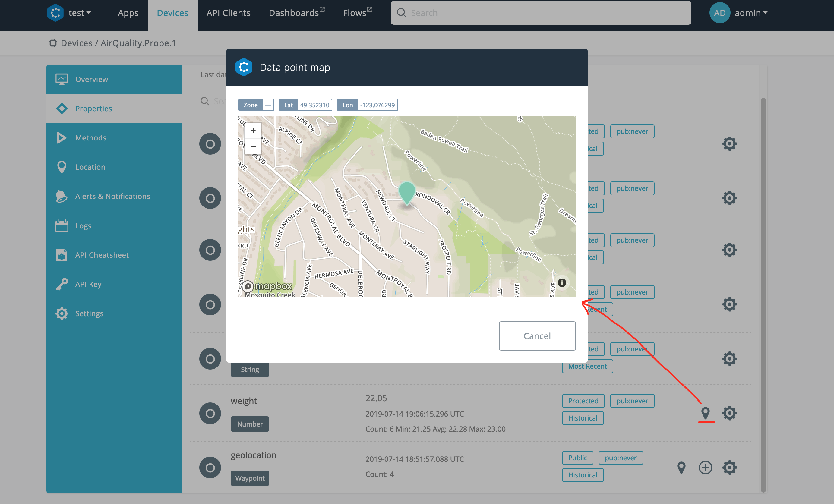834x504 pixels.
Task: Go to Location in sidebar
Action: click(90, 167)
